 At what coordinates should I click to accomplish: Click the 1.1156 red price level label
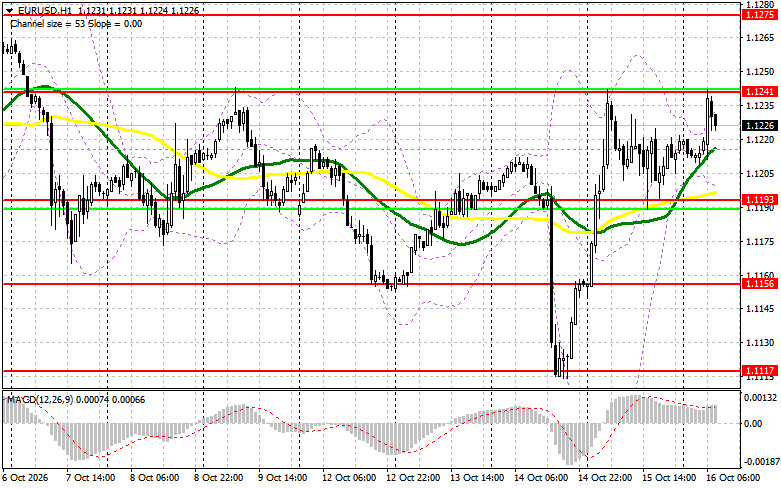pyautogui.click(x=760, y=284)
